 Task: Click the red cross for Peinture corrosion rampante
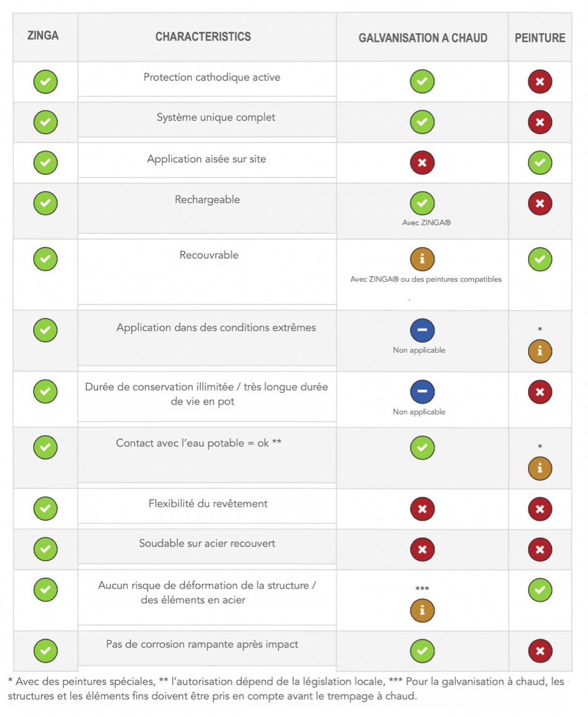[539, 651]
